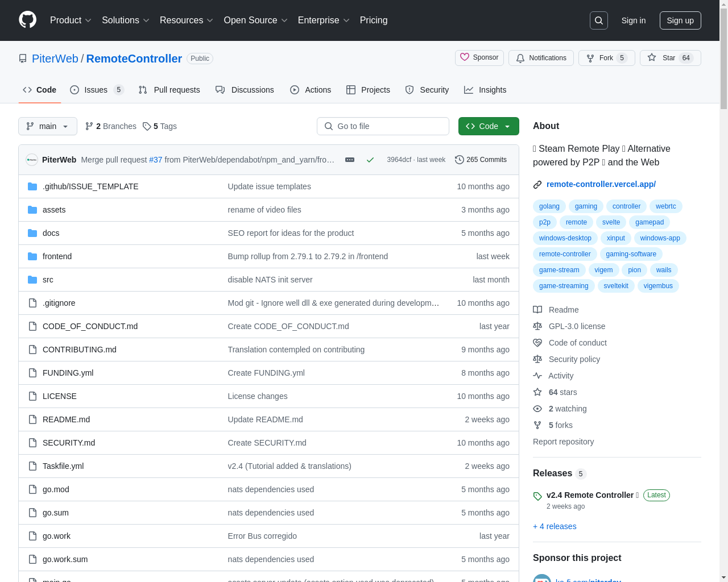
Task: Open the Security policy link
Action: coord(566,359)
